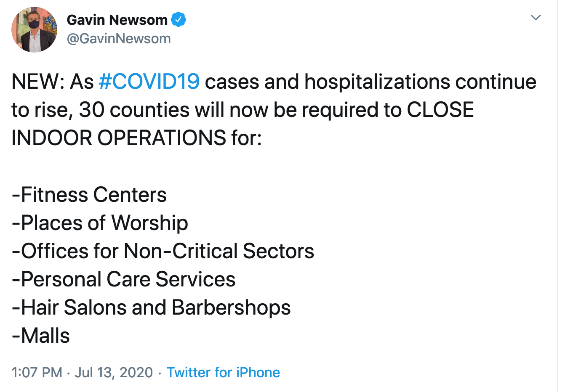Click the -Places of Worship line
This screenshot has height=392, width=565.
tap(100, 223)
